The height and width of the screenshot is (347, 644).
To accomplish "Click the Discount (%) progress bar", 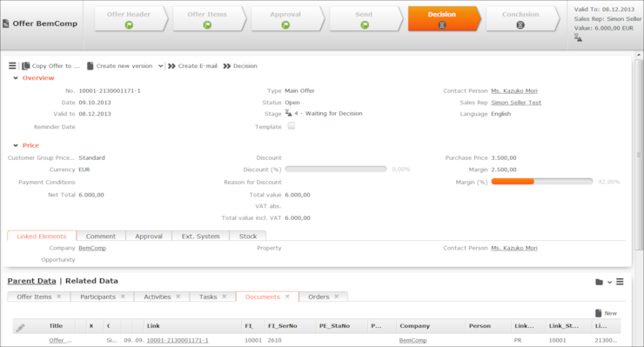I will (336, 170).
